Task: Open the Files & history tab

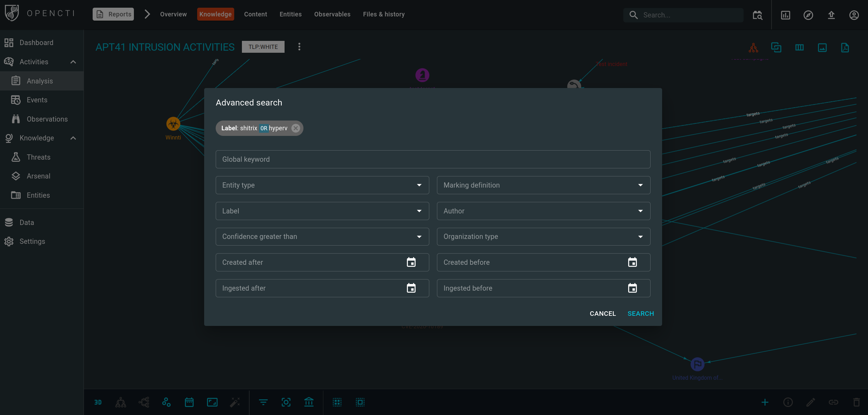Action: tap(383, 14)
